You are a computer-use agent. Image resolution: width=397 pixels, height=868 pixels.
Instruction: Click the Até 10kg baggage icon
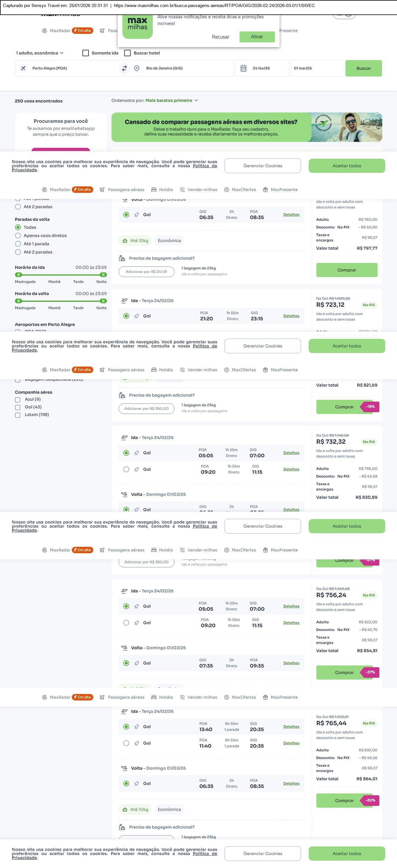tap(125, 241)
